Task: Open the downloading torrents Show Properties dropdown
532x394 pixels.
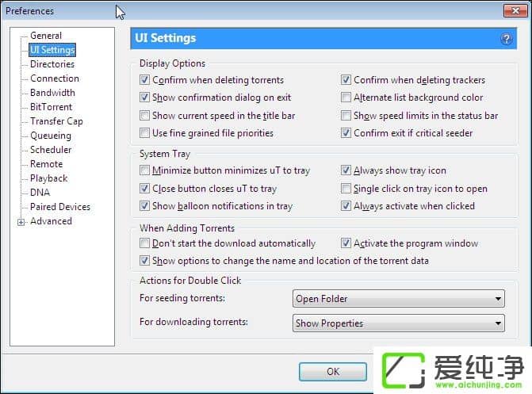Action: (x=399, y=323)
